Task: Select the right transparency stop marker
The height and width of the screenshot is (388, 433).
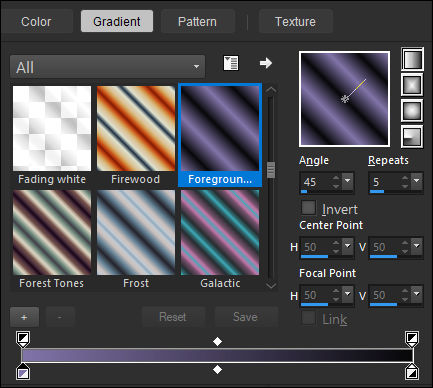Action: tap(412, 339)
